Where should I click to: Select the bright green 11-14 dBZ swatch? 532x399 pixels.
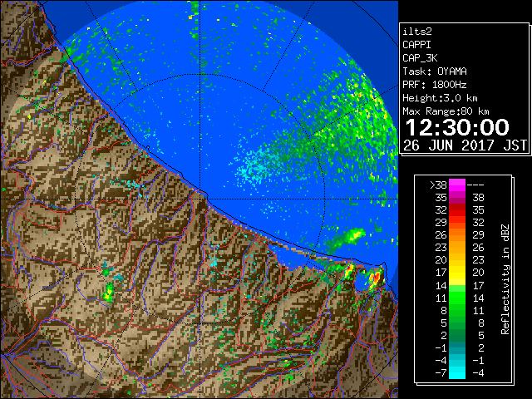457,298
